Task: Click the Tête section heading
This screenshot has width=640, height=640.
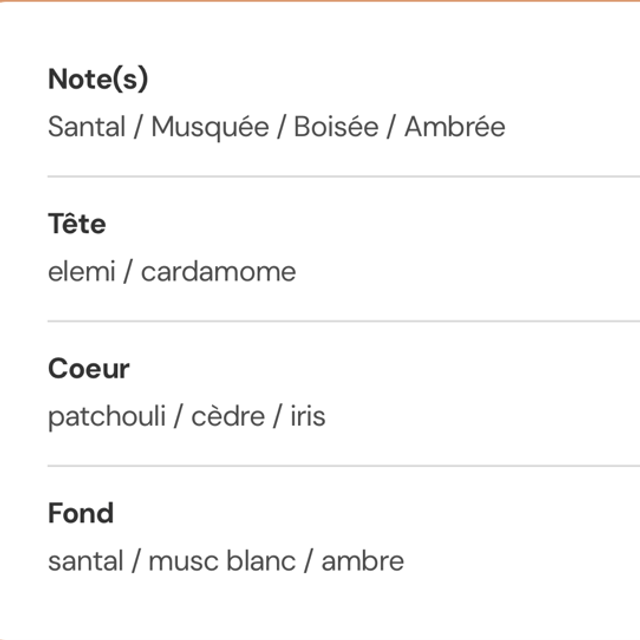Action: 77,224
